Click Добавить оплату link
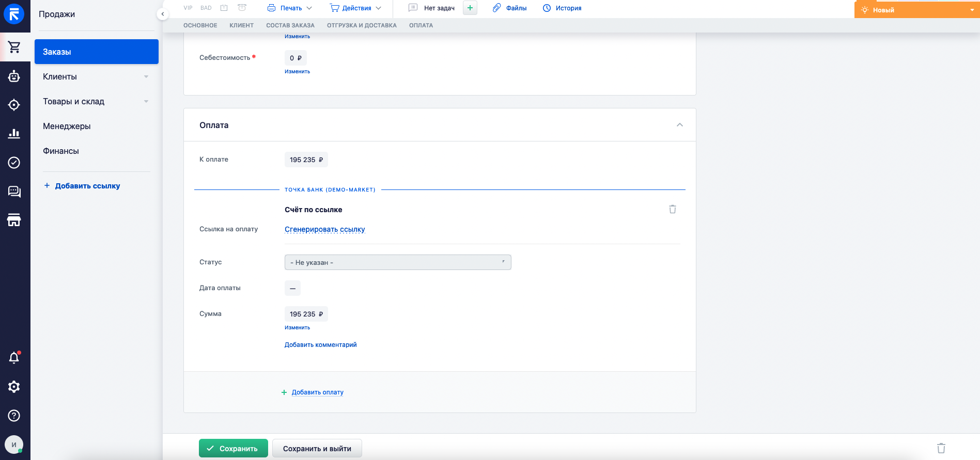Screen dimensions: 980x460 tap(317, 392)
